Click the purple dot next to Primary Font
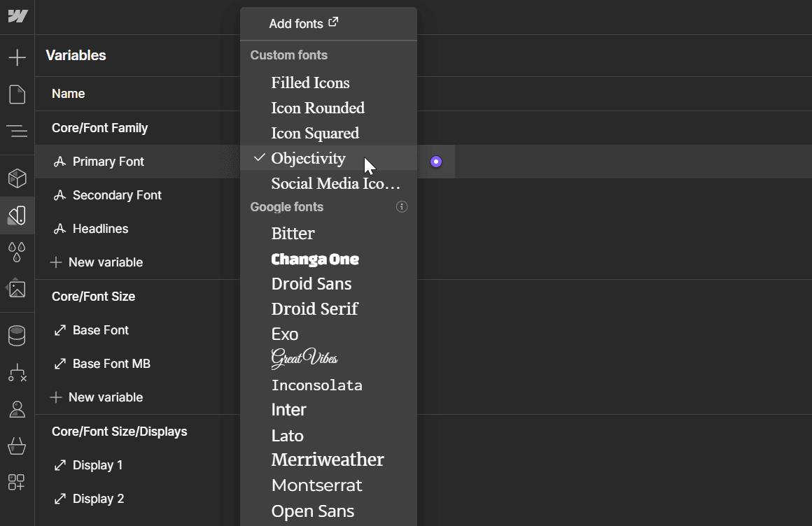 tap(436, 162)
